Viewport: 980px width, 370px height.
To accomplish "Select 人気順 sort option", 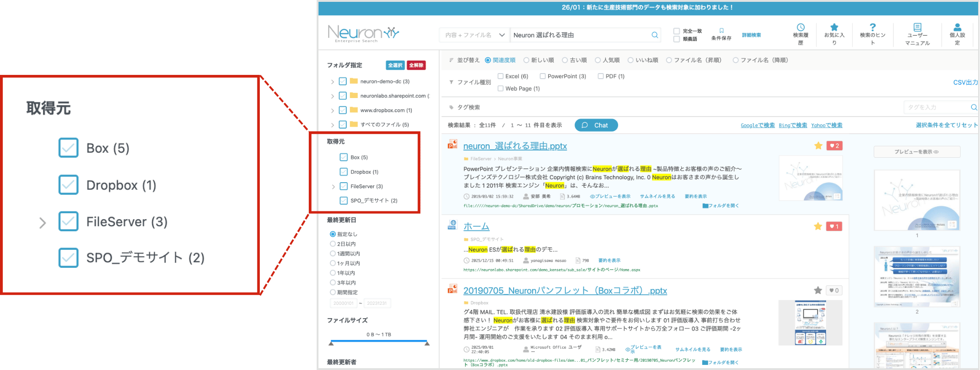I will [598, 60].
